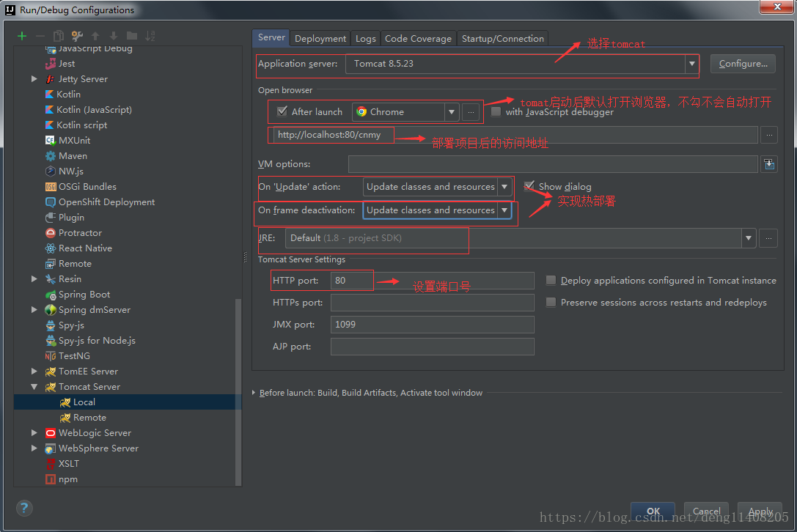Click the help question mark icon
Image resolution: width=797 pixels, height=532 pixels.
pyautogui.click(x=24, y=508)
